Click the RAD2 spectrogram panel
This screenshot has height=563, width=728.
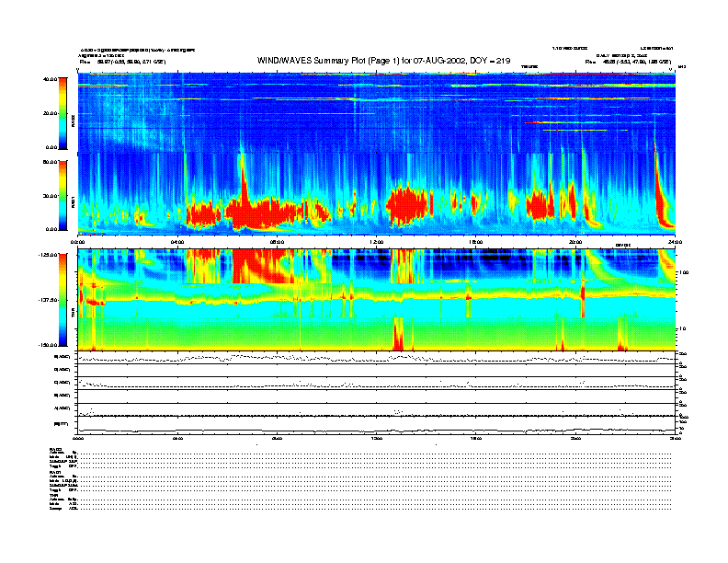pos(377,112)
